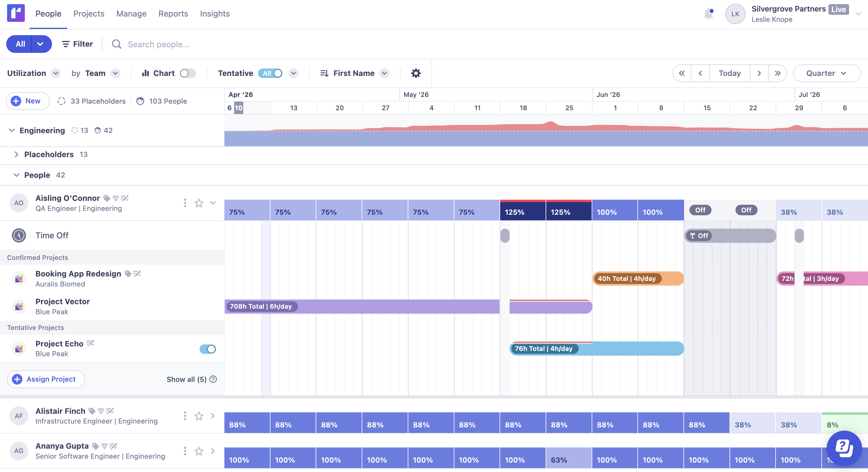Star Aisling O'Connor as favorite
This screenshot has width=868, height=472.
(199, 203)
